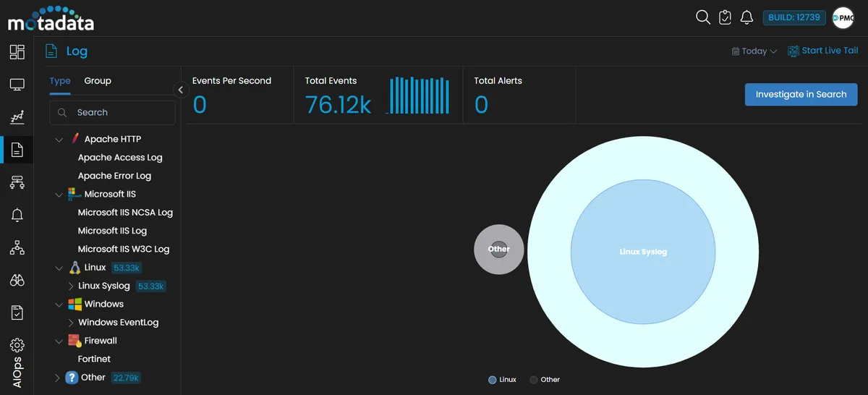Select the Type tab
This screenshot has height=395, width=868.
tap(60, 81)
